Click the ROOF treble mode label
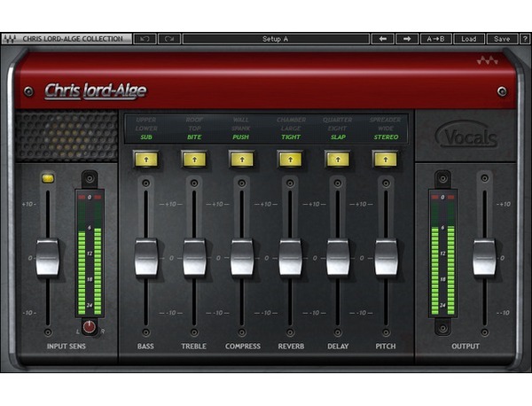This screenshot has height=406, width=532. pos(194,120)
